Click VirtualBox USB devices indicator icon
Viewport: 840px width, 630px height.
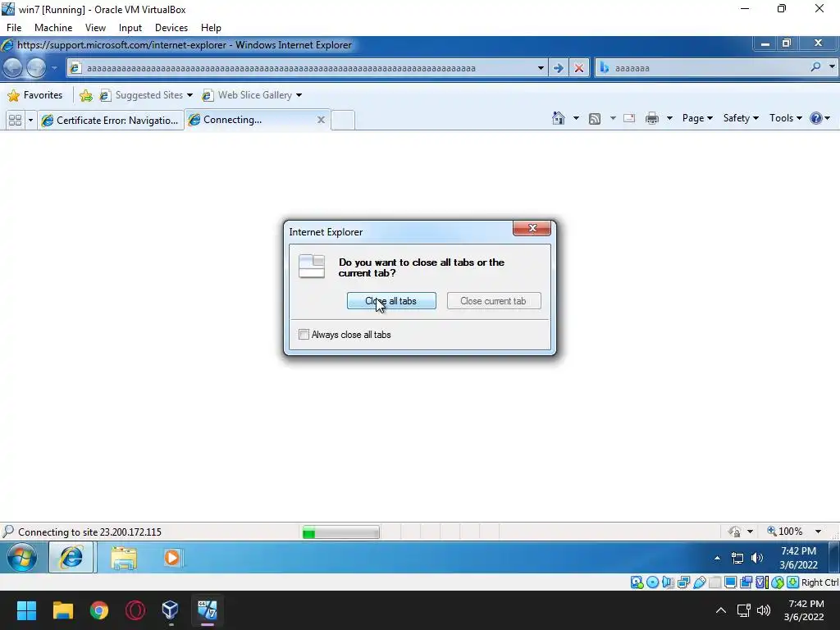pos(699,582)
